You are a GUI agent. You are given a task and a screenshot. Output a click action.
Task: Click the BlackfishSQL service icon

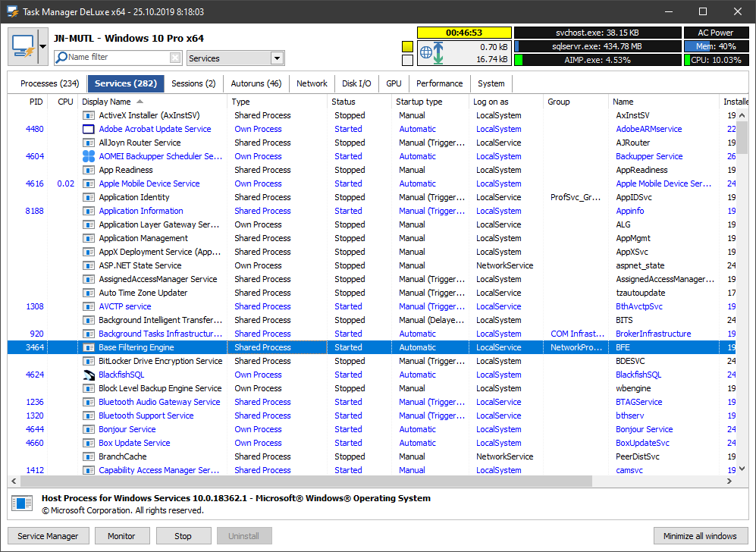click(x=88, y=375)
